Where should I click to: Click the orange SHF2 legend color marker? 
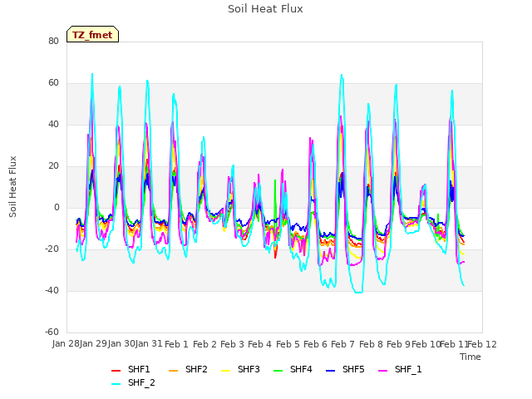tap(174, 371)
